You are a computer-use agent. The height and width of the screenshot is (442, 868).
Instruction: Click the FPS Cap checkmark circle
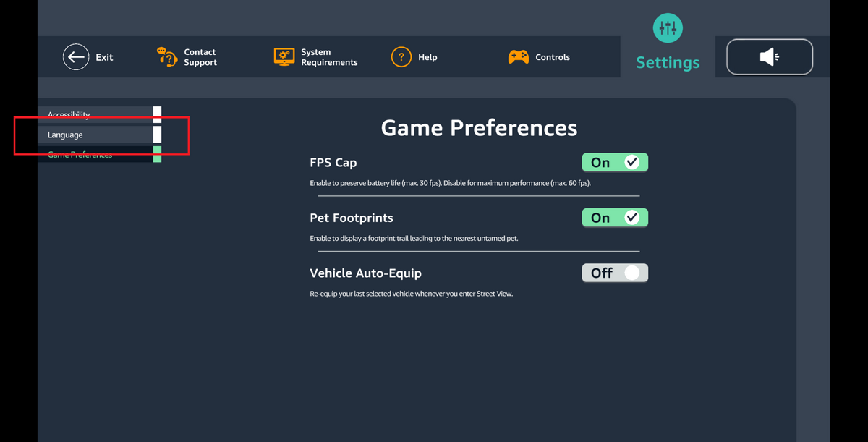(632, 163)
